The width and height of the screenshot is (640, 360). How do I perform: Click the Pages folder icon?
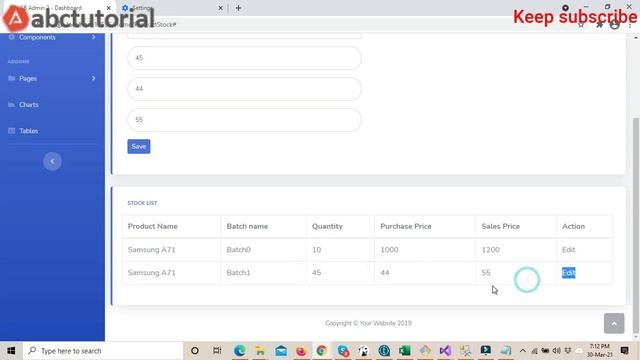[x=11, y=78]
